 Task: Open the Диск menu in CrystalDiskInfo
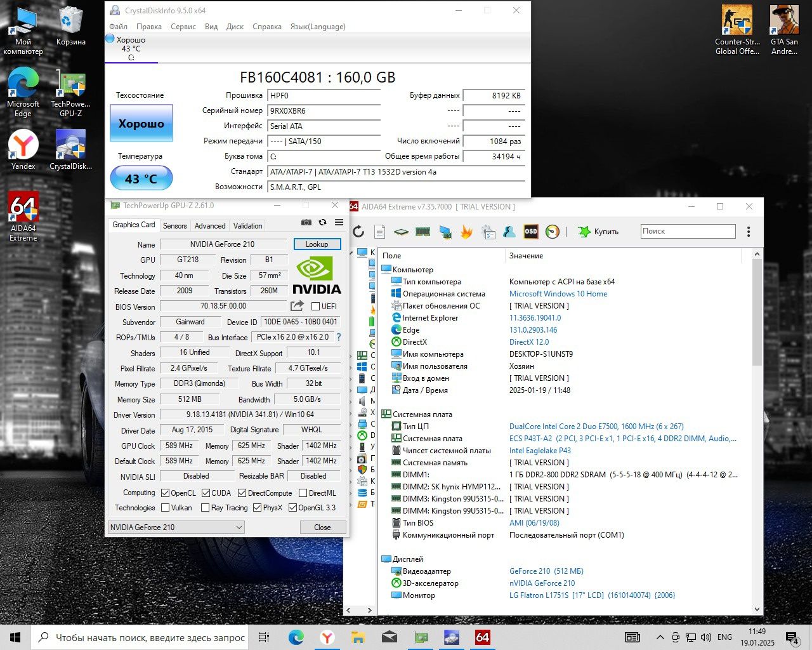235,27
